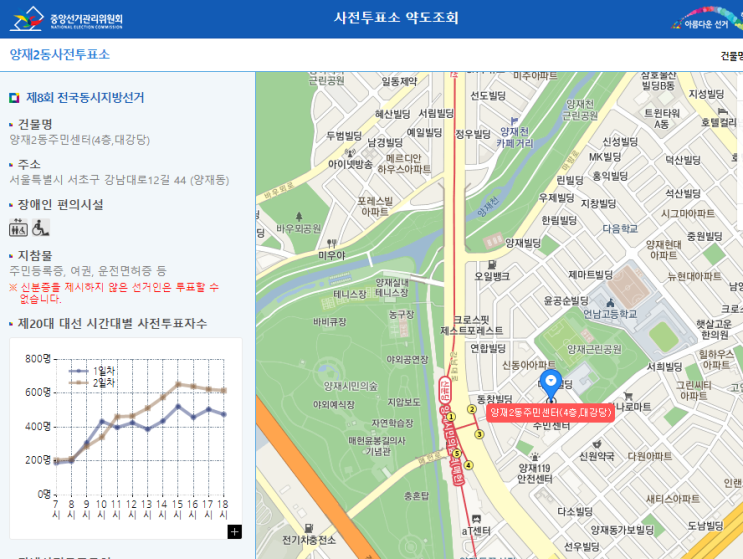Select subway exit 5 marker
Image resolution: width=743 pixels, height=559 pixels.
click(x=457, y=453)
